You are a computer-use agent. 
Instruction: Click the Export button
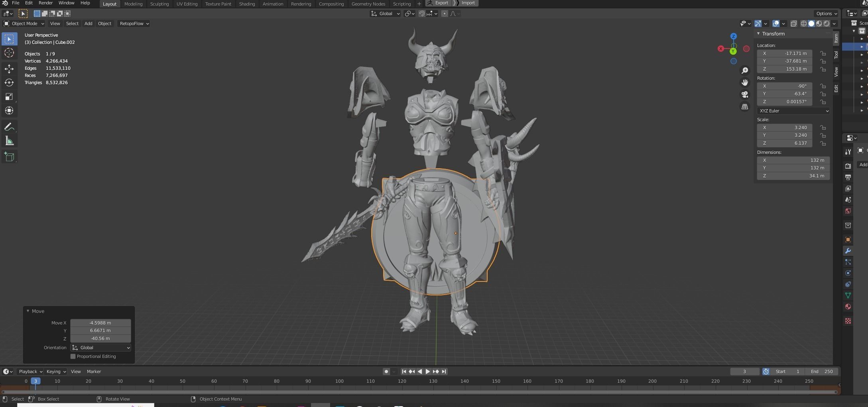coord(437,3)
